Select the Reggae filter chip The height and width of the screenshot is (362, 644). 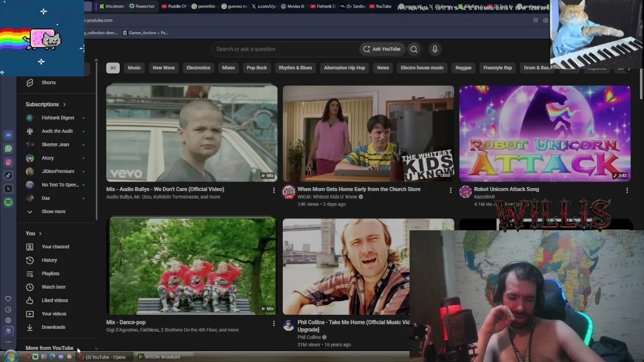[x=463, y=68]
